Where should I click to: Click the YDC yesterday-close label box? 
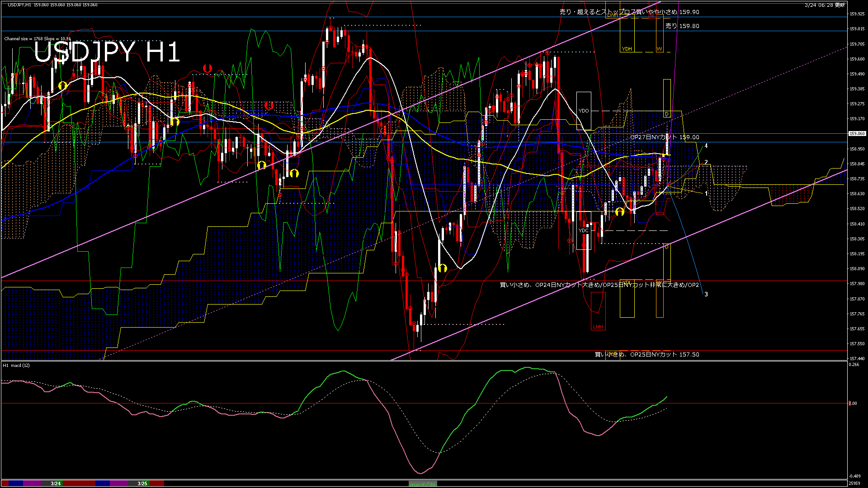coord(584,230)
